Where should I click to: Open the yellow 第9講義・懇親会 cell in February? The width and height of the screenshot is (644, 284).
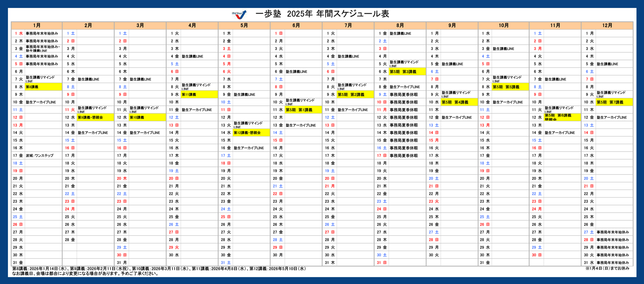click(x=95, y=118)
